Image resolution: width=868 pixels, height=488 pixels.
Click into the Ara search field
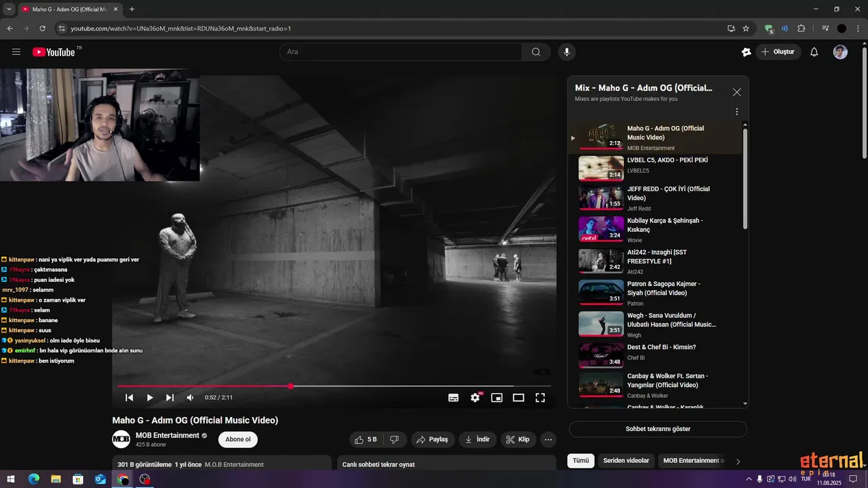pyautogui.click(x=400, y=52)
